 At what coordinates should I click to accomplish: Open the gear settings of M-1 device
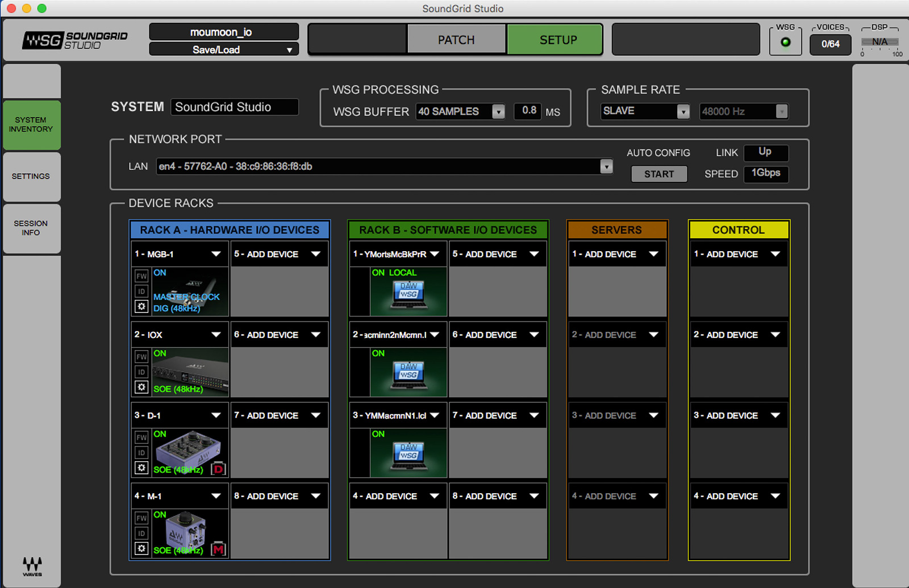(x=141, y=549)
